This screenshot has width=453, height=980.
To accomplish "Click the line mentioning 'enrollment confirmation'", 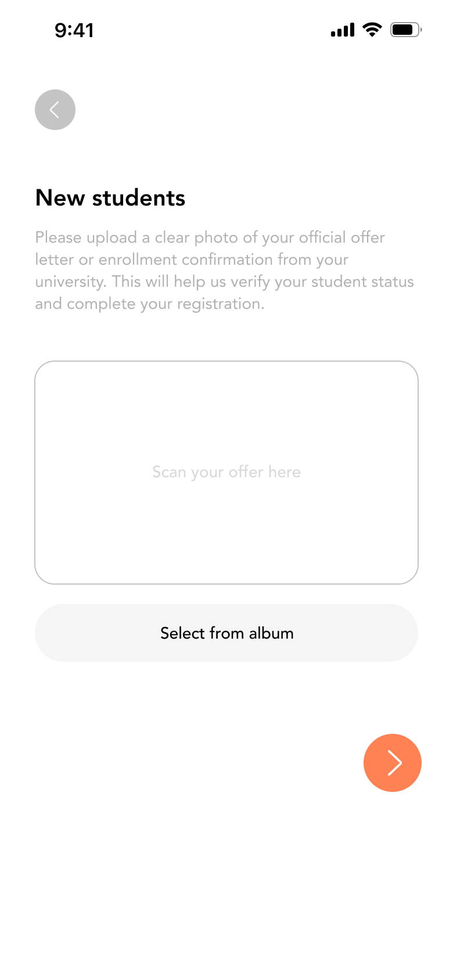I will [192, 260].
